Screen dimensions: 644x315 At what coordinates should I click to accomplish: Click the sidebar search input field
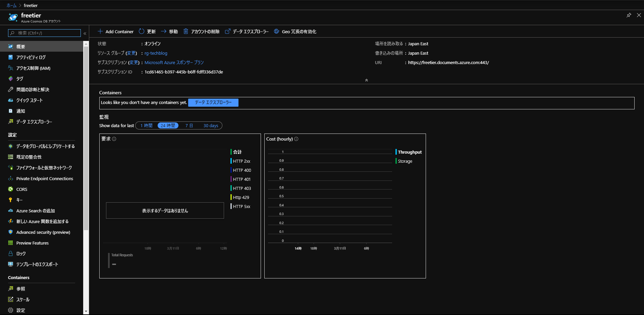tap(47, 33)
